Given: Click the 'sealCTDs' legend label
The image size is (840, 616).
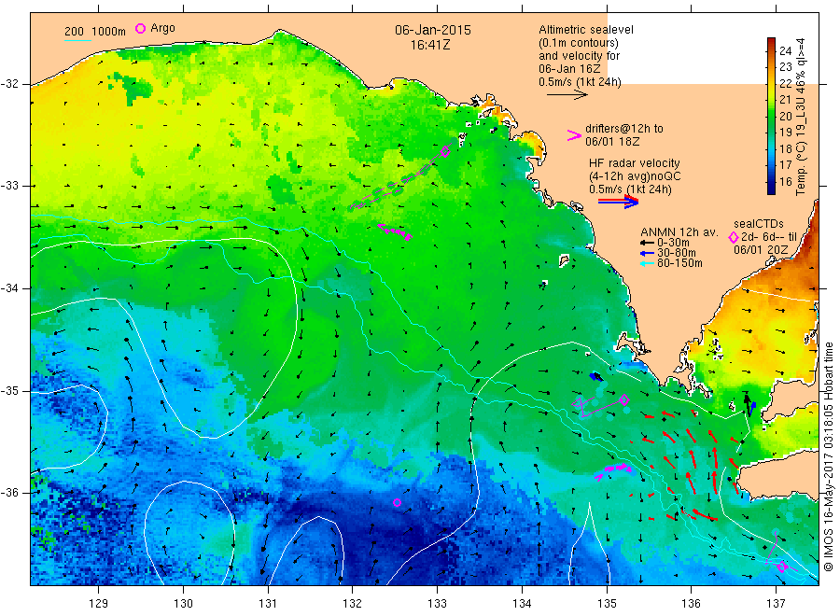Looking at the screenshot, I should point(759,224).
